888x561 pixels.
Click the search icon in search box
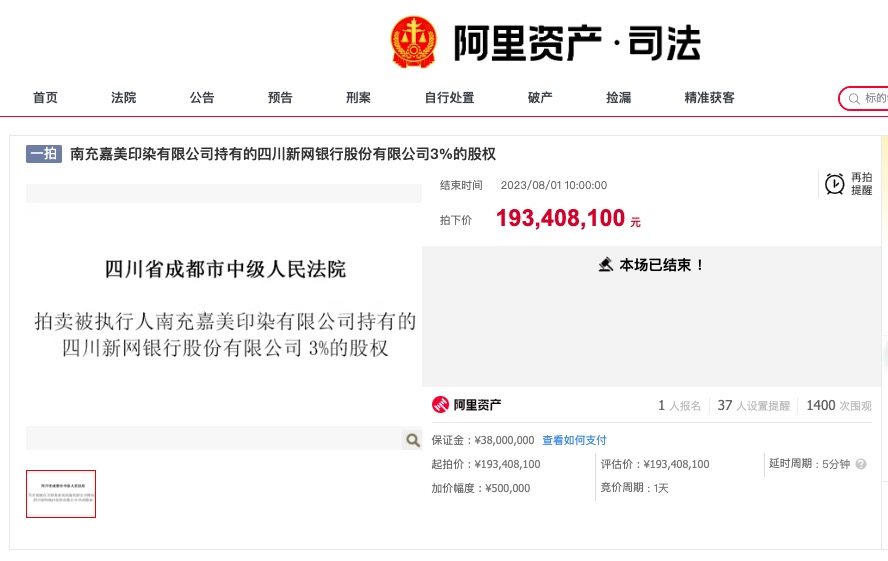(853, 99)
